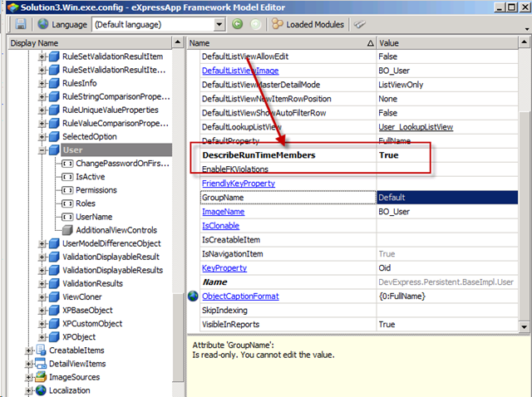Select the ValidationDisplayableResults tree item

pos(113,270)
